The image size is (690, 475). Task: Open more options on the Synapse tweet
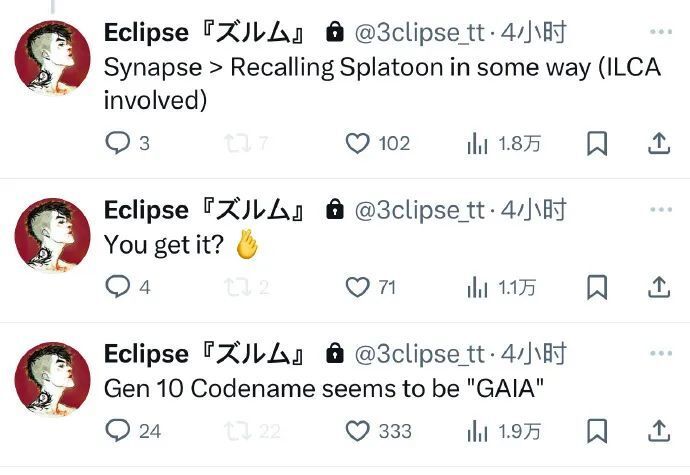pyautogui.click(x=661, y=33)
